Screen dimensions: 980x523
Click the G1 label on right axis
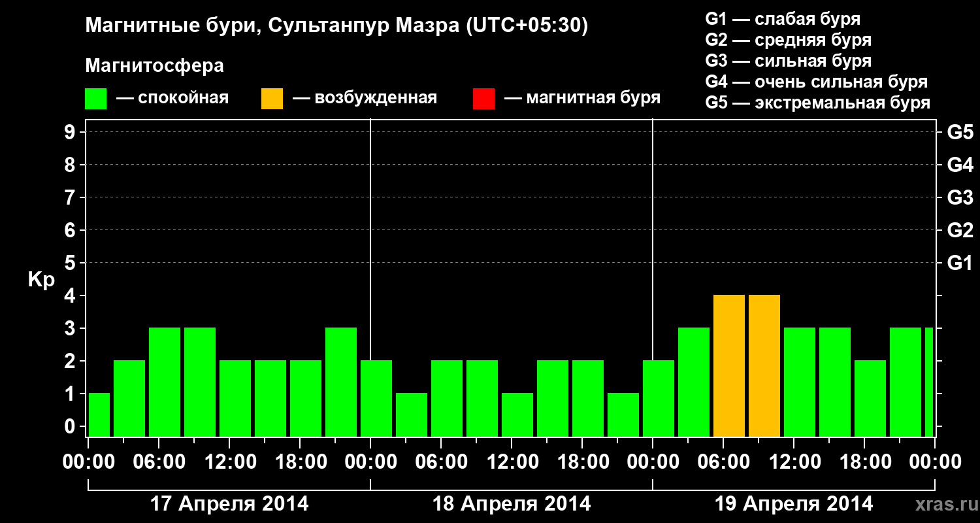(960, 263)
